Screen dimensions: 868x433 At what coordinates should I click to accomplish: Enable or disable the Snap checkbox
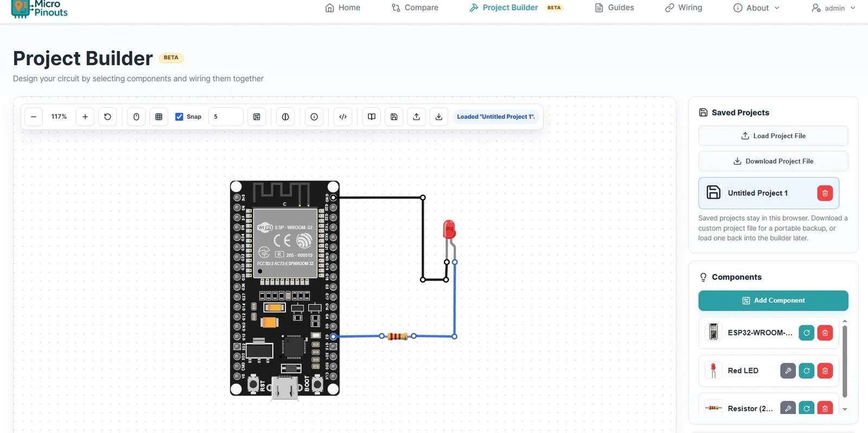coord(179,117)
